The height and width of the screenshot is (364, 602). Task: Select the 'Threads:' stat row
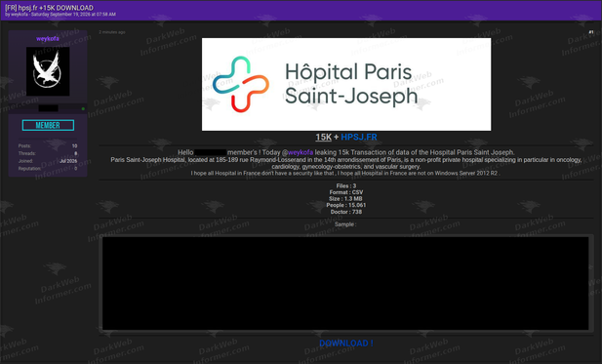click(x=48, y=153)
